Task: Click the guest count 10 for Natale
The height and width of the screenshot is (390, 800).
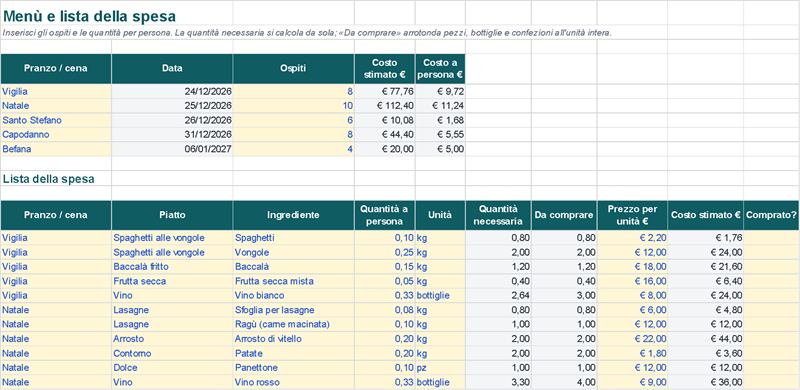Action: point(293,106)
